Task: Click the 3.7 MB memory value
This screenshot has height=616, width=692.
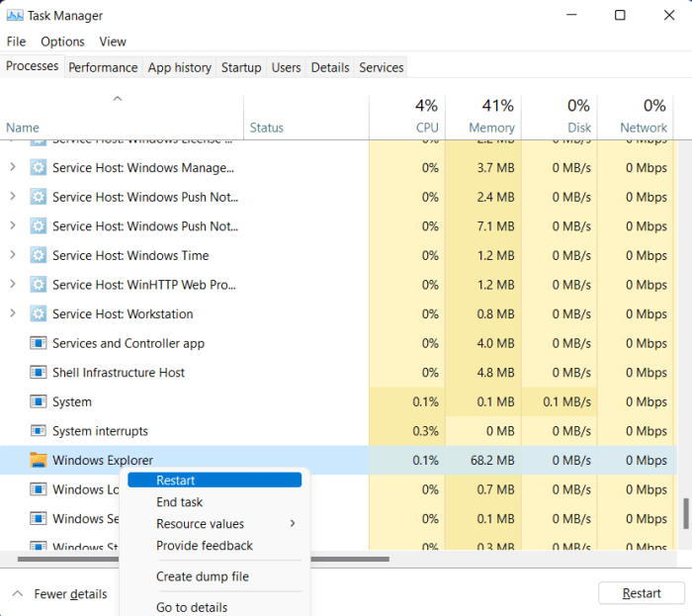Action: coord(495,168)
